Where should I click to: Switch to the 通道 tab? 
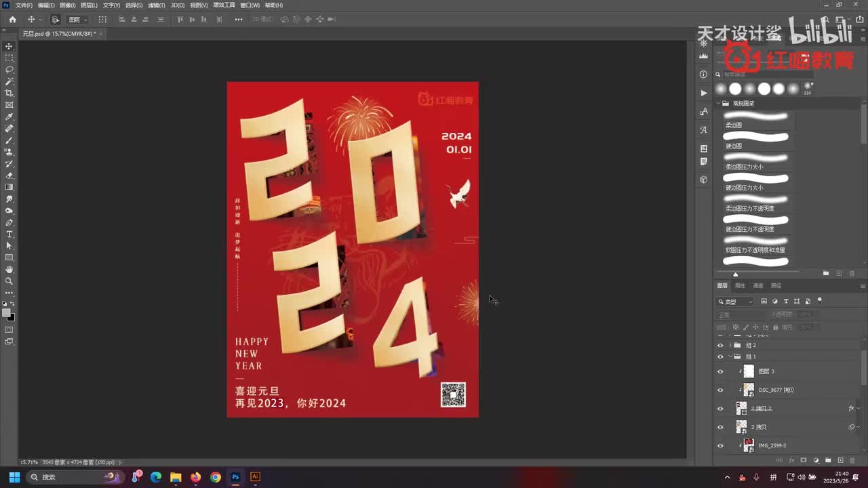[758, 285]
